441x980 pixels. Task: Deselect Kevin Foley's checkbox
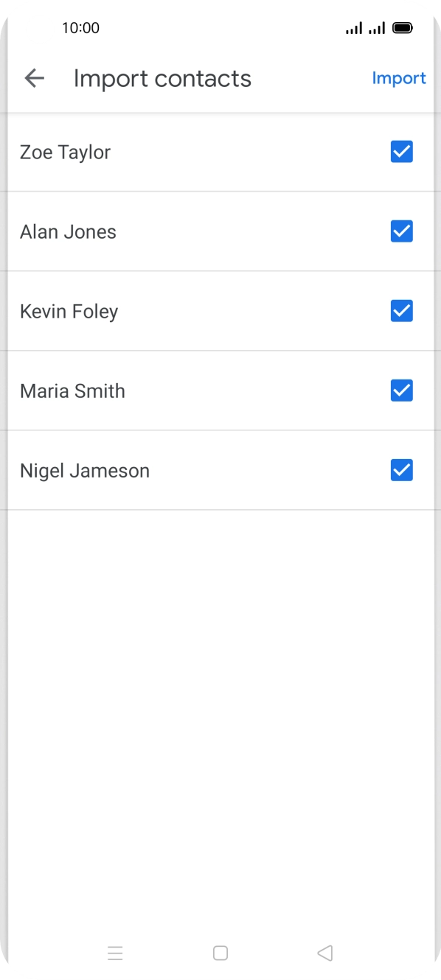[401, 311]
